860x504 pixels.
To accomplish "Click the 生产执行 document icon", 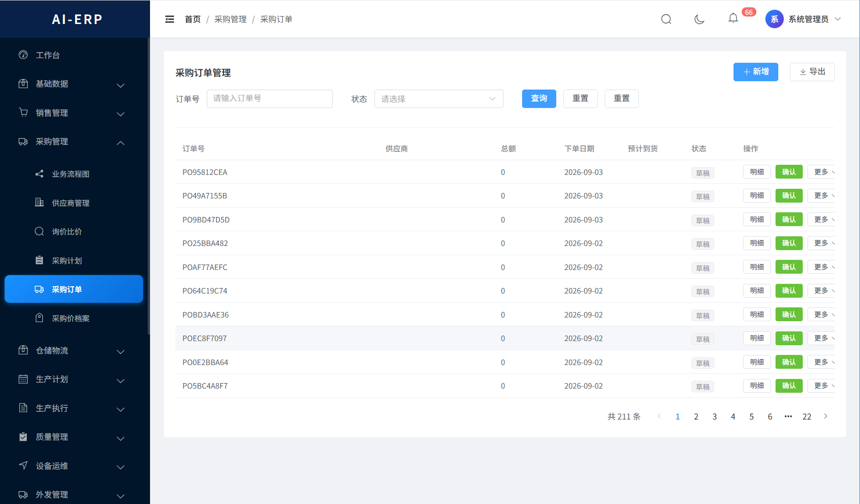I will pos(23,408).
